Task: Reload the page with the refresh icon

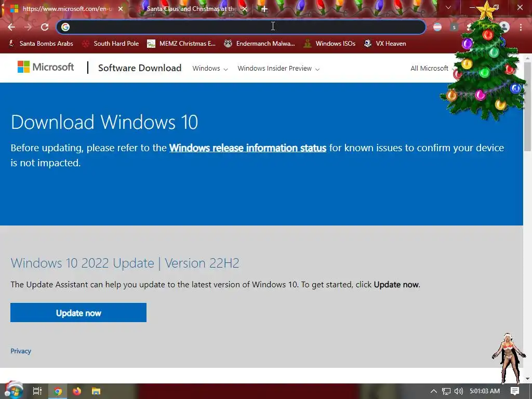Action: click(x=45, y=27)
